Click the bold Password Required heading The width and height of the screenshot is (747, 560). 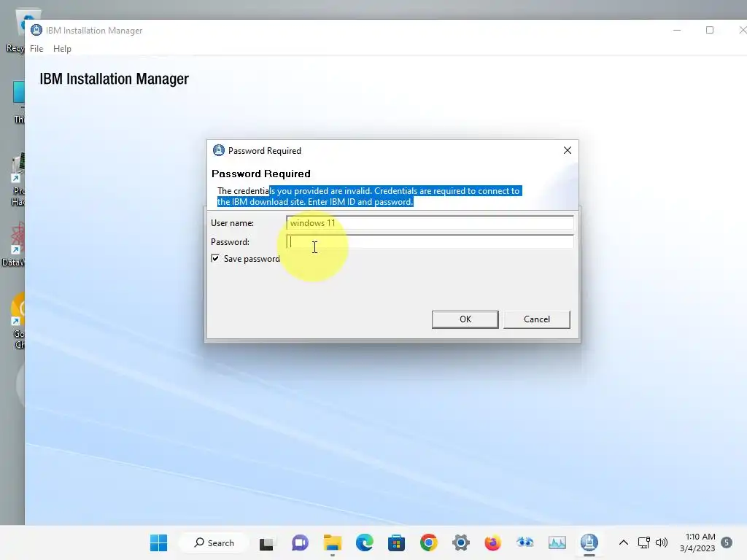coord(260,174)
